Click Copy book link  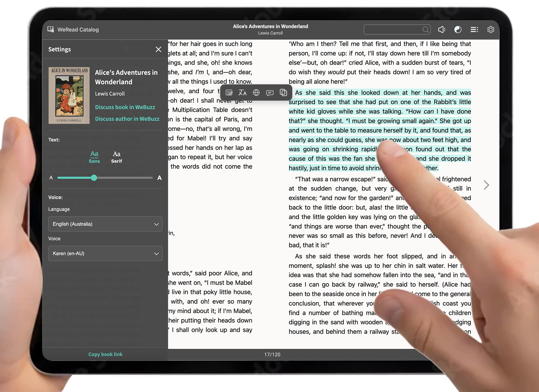pyautogui.click(x=105, y=354)
